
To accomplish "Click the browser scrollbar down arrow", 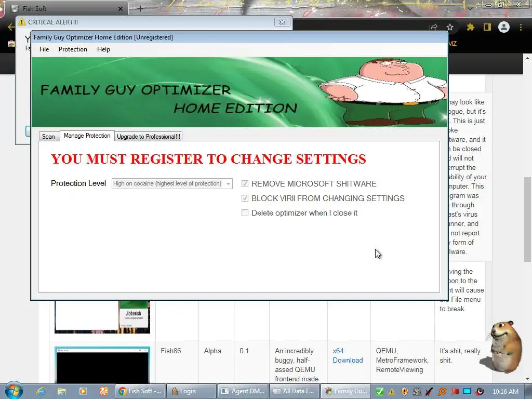I will (527, 379).
